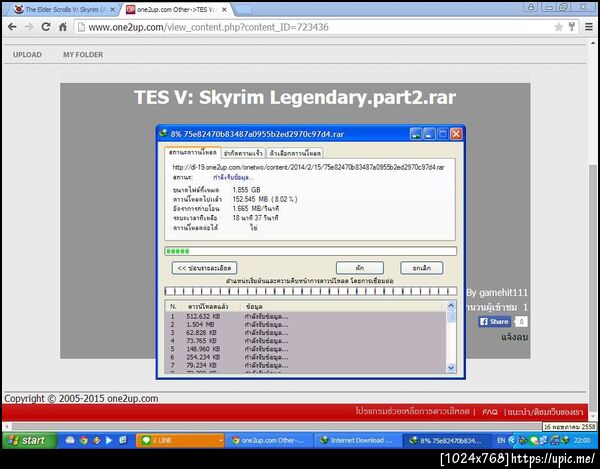Screen dimensions: 600x469
Task: Switch to The Elder Scrolls V: Skyrim tab
Action: pos(62,10)
